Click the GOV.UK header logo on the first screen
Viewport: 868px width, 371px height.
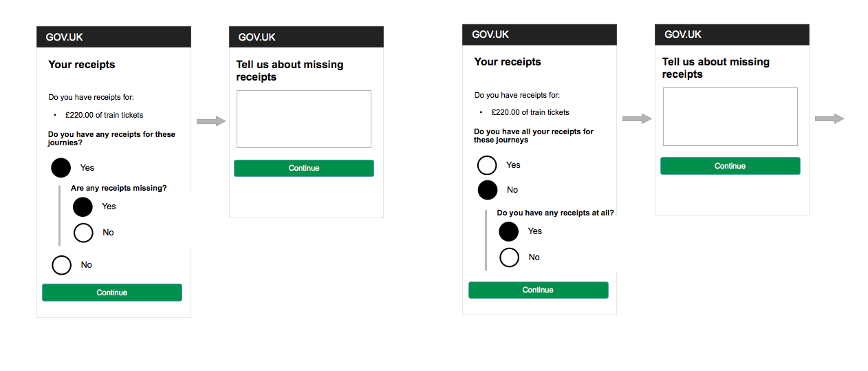65,37
